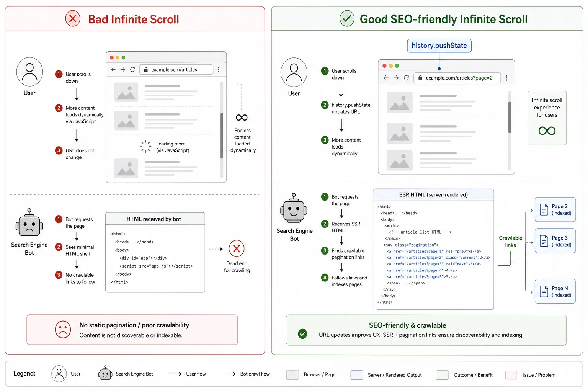This screenshot has width=588, height=392.
Task: Click the red X above Dead end for crawling
Action: point(237,249)
